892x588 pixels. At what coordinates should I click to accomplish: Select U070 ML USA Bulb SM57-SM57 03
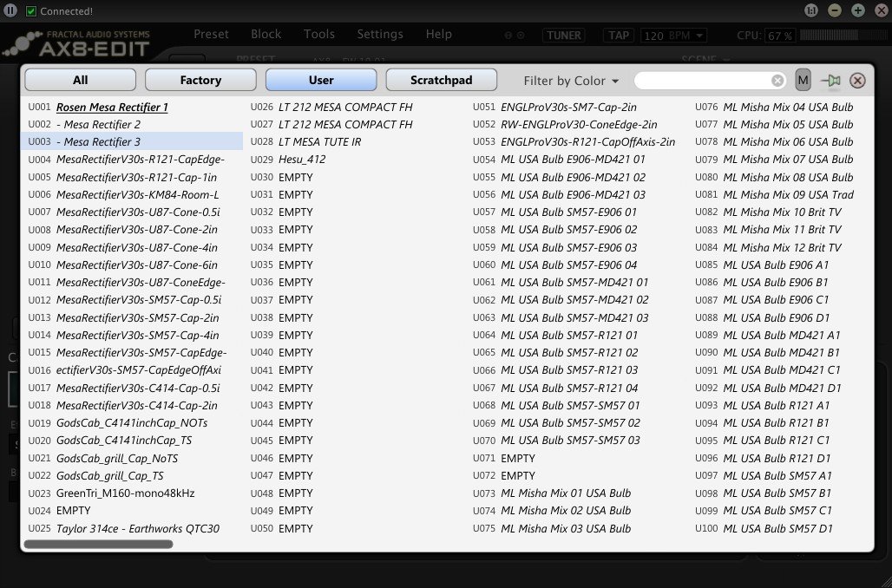click(x=577, y=441)
